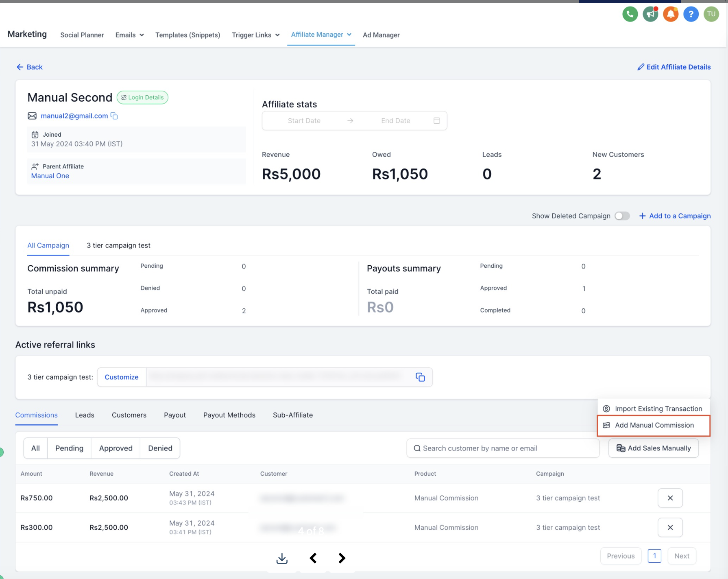
Task: Open parent affiliate Manual One link
Action: tap(50, 176)
